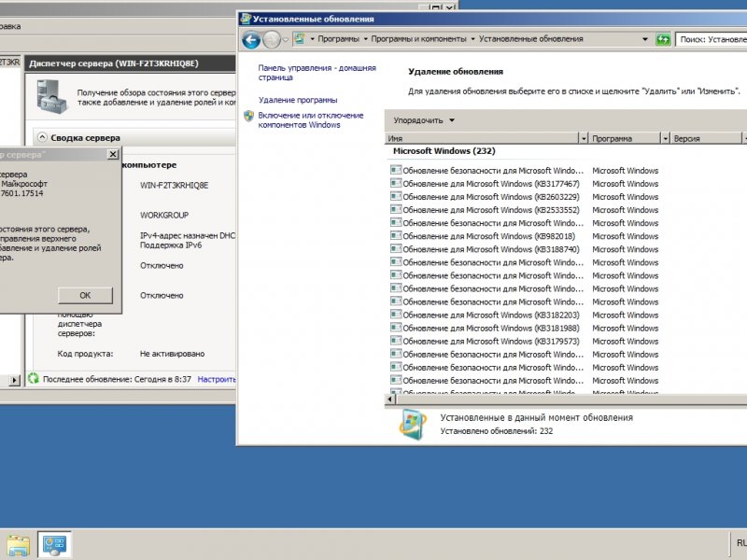Click the icon of update KB3179573

click(395, 341)
